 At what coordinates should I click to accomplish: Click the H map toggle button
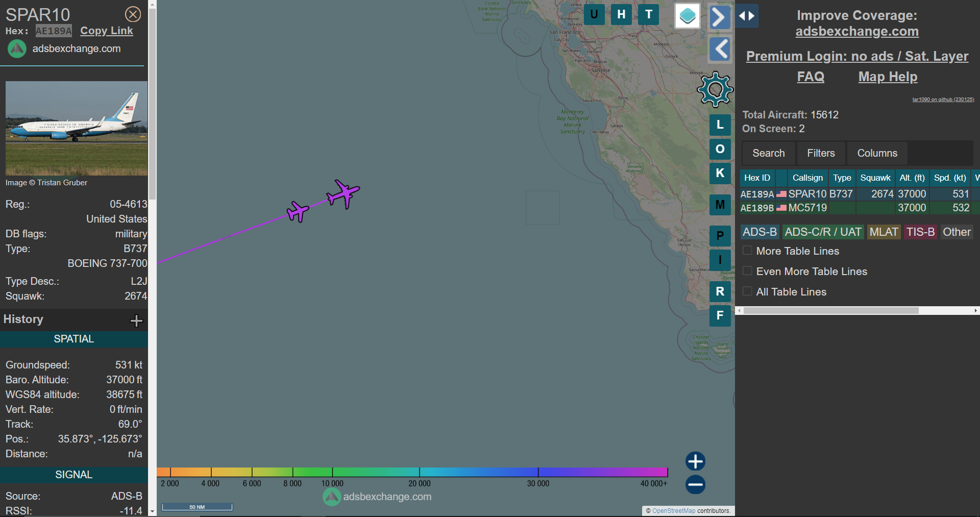tap(621, 14)
